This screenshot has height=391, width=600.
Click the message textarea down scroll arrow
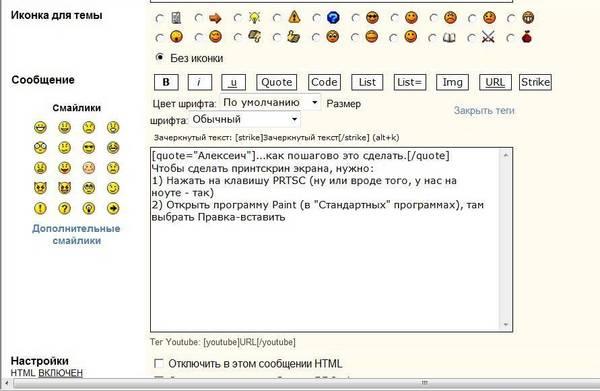pos(506,325)
